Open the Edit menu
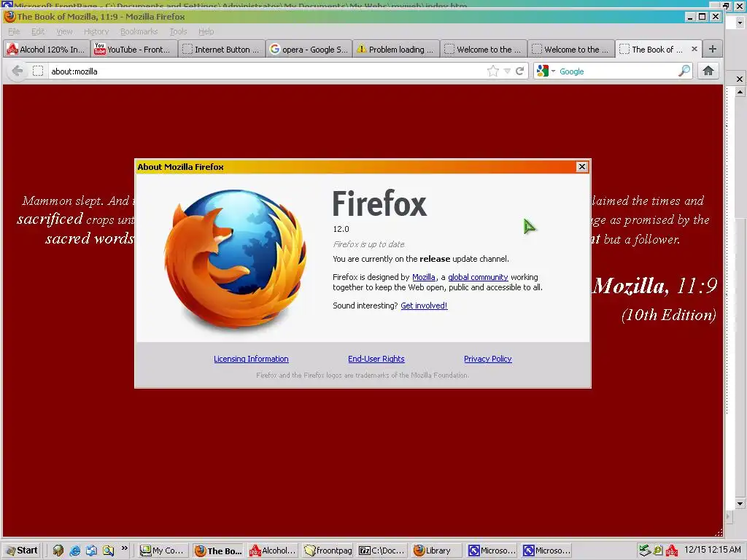 click(x=38, y=31)
